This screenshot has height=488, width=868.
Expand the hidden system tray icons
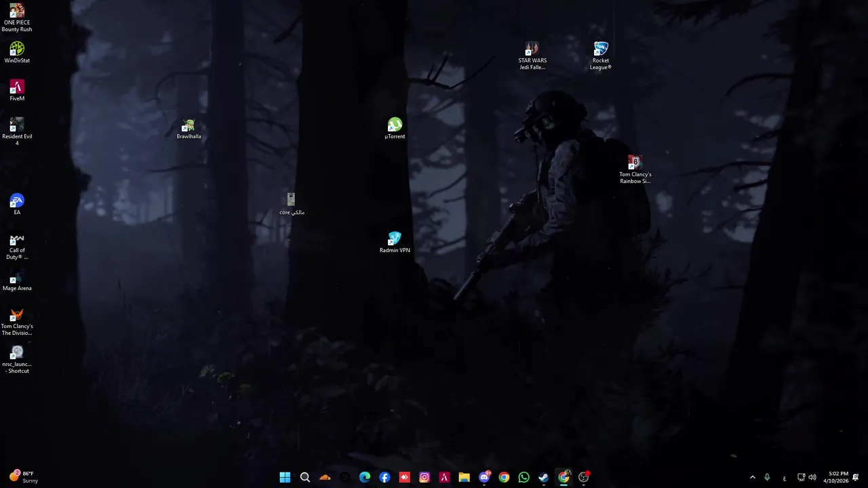point(752,477)
